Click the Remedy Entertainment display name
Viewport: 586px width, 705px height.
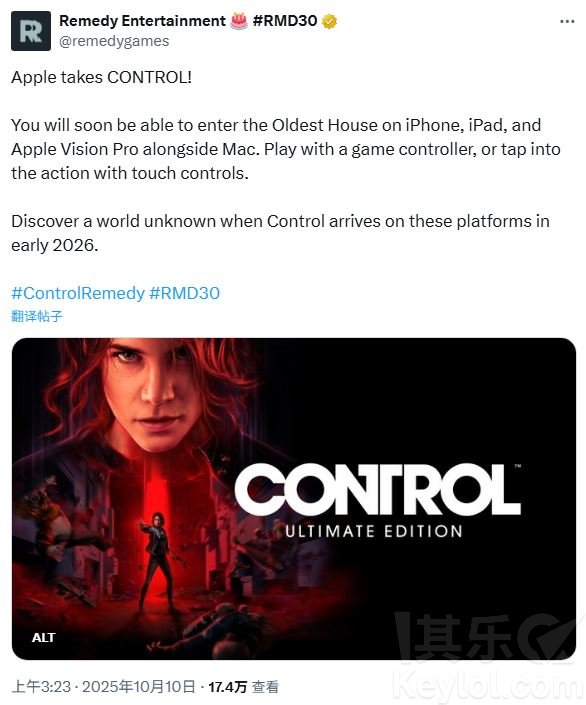143,21
